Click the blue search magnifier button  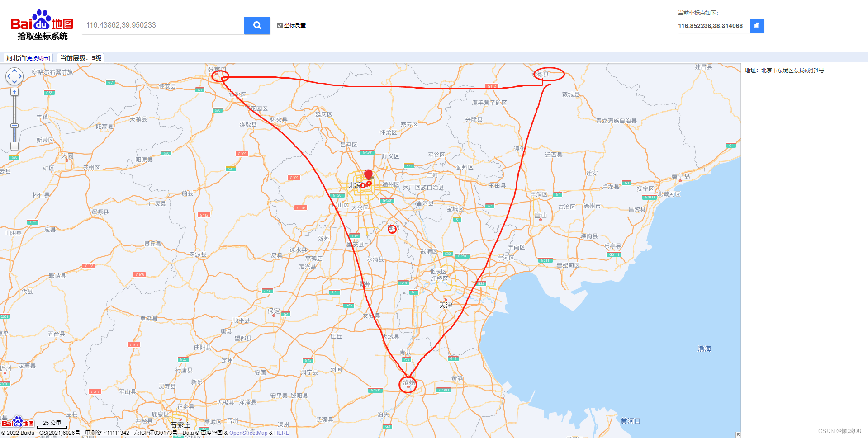257,25
